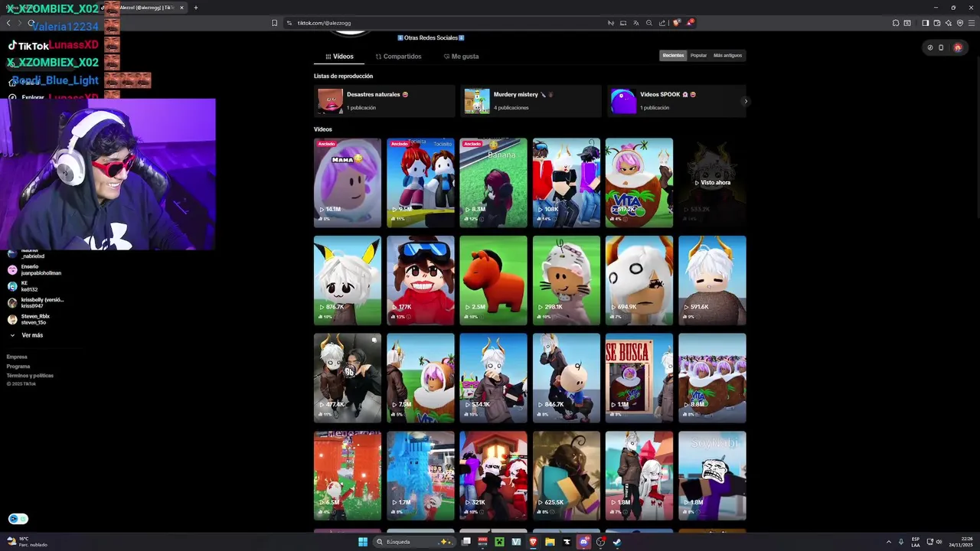Open the video with 876.7K views
This screenshot has height=551, width=980.
(x=348, y=280)
